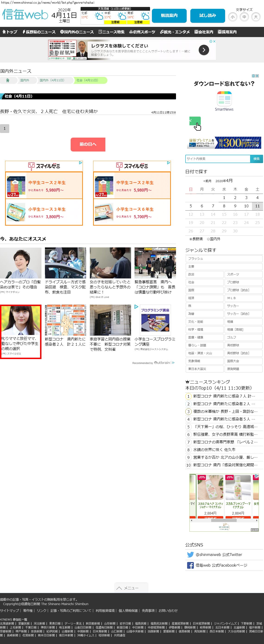The image size is (264, 644).
Task: Open the トップ menu item
Action: (x=10, y=32)
